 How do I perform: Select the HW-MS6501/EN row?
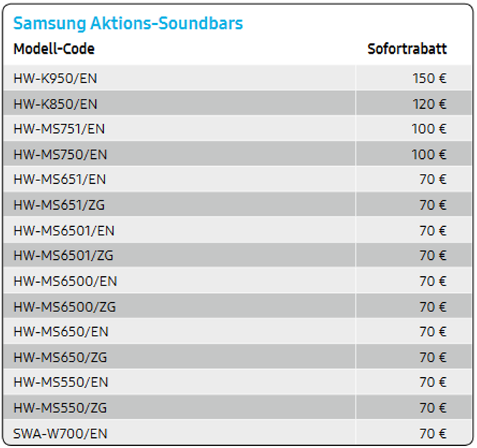64,230
